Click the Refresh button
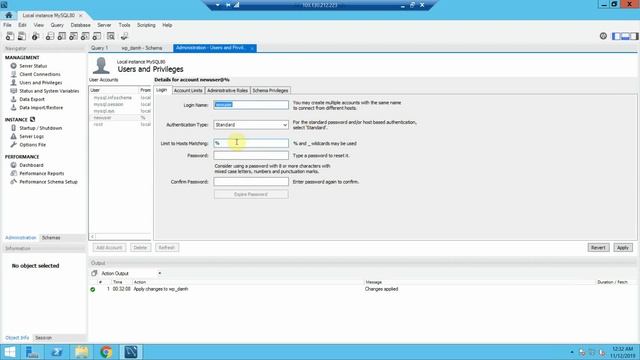The height and width of the screenshot is (360, 640). (167, 247)
